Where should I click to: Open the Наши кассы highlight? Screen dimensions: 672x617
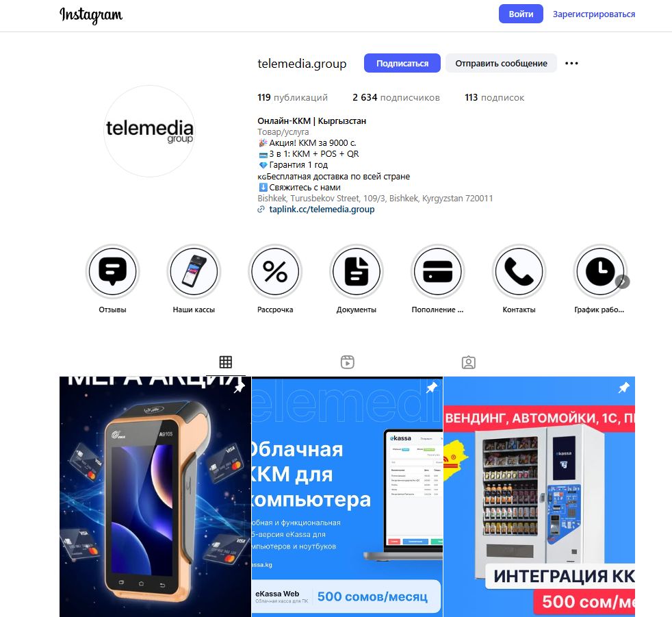pos(194,271)
